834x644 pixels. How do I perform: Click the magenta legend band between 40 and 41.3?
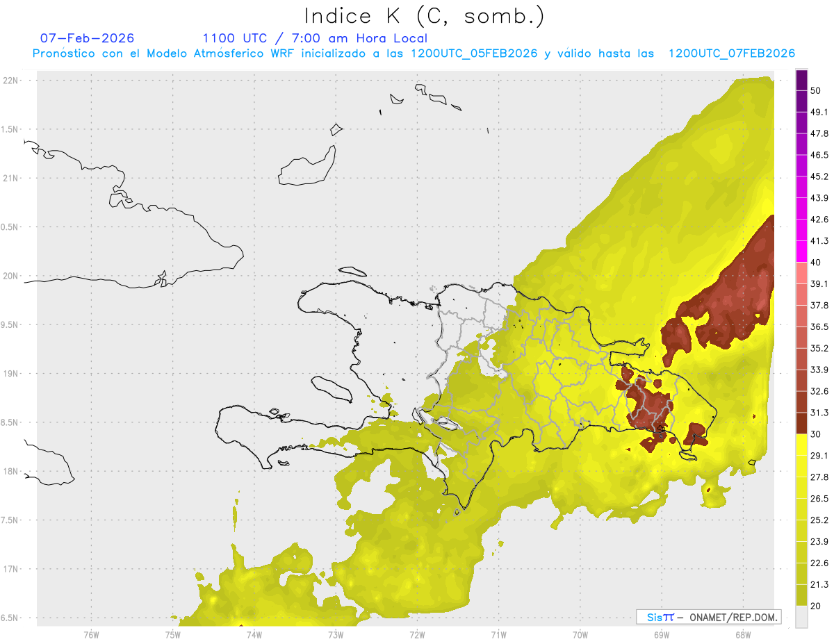pos(801,251)
